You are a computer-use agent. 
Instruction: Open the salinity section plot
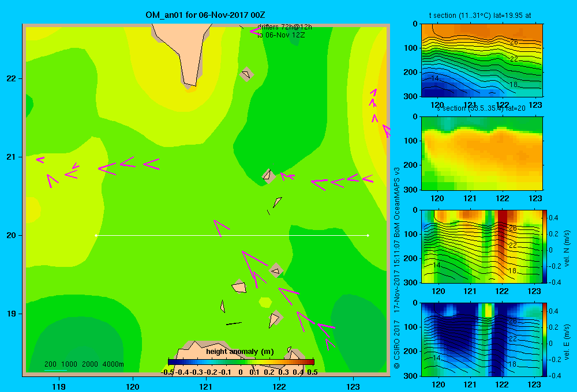coord(482,153)
